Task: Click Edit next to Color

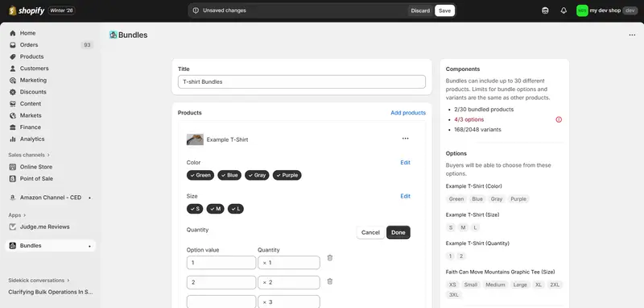Action: (406, 162)
